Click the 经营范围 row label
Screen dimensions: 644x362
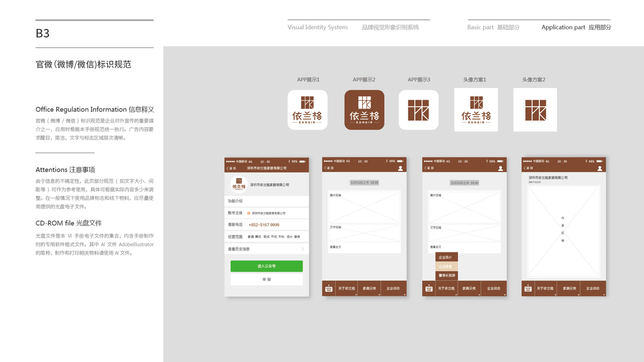coord(235,237)
